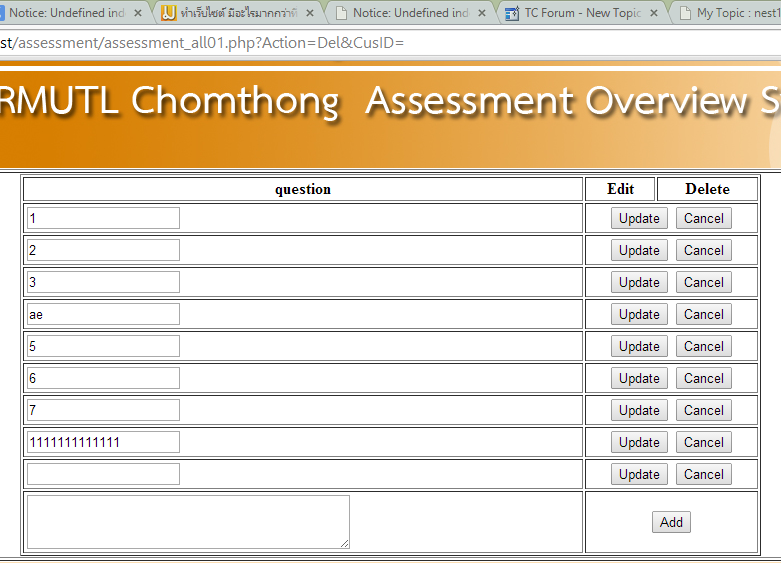Focus the question field containing 7
The width and height of the screenshot is (781, 563).
103,410
